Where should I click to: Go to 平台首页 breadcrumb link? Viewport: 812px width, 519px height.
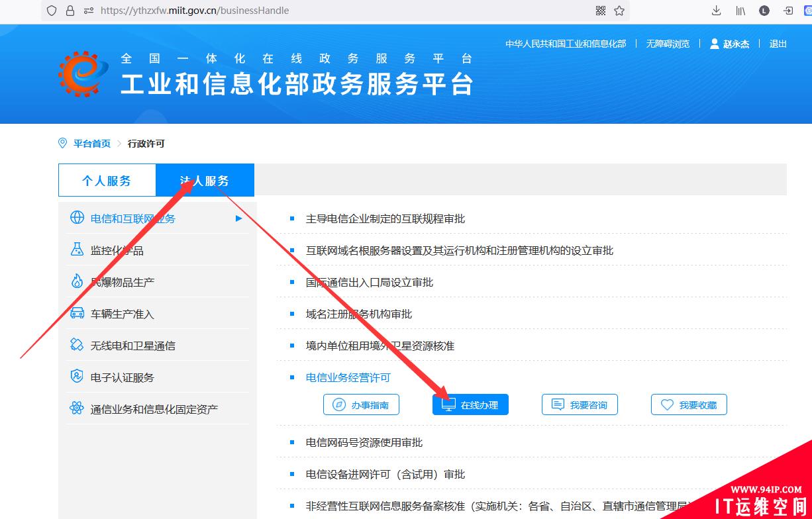pyautogui.click(x=92, y=144)
